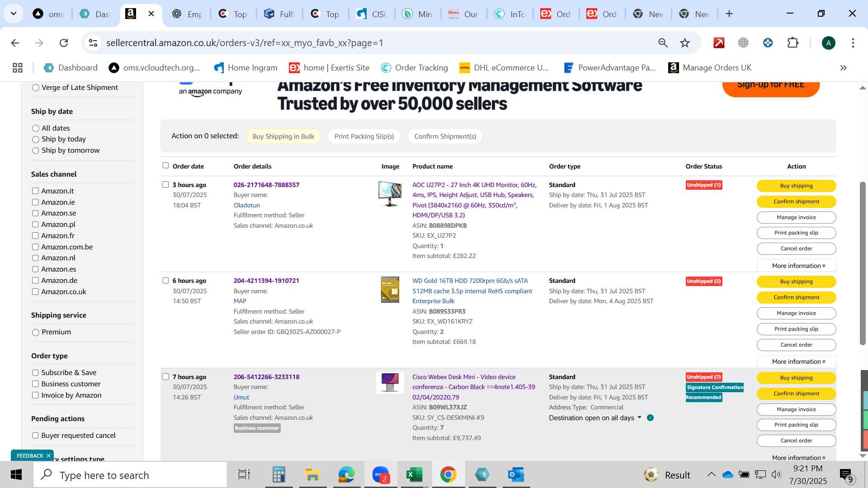Switch to the InTo tab
868x488 pixels.
coord(510,14)
